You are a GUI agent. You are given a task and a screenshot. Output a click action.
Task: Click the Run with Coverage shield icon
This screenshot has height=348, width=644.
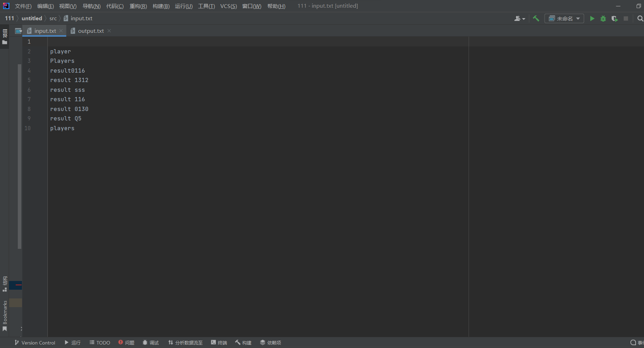(x=615, y=18)
